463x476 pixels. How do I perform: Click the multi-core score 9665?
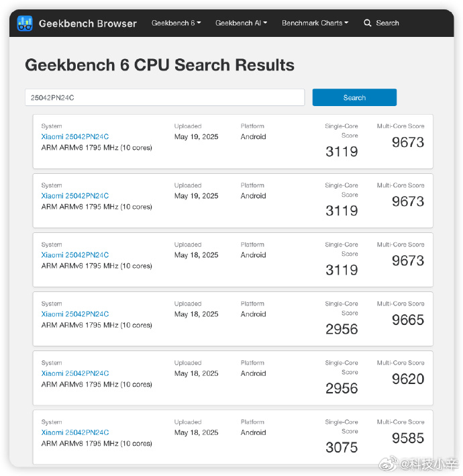pyautogui.click(x=408, y=320)
